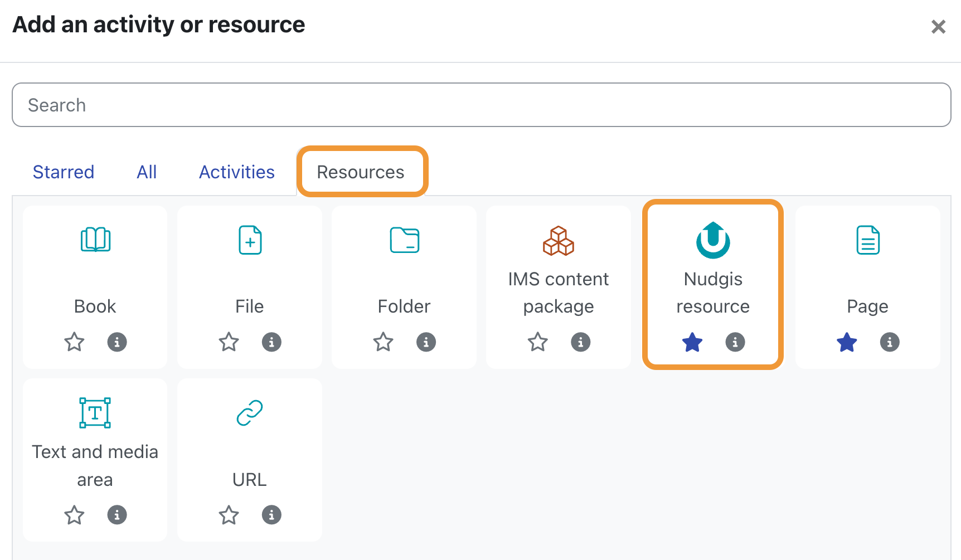
Task: Switch to the Starred tab
Action: pos(64,172)
